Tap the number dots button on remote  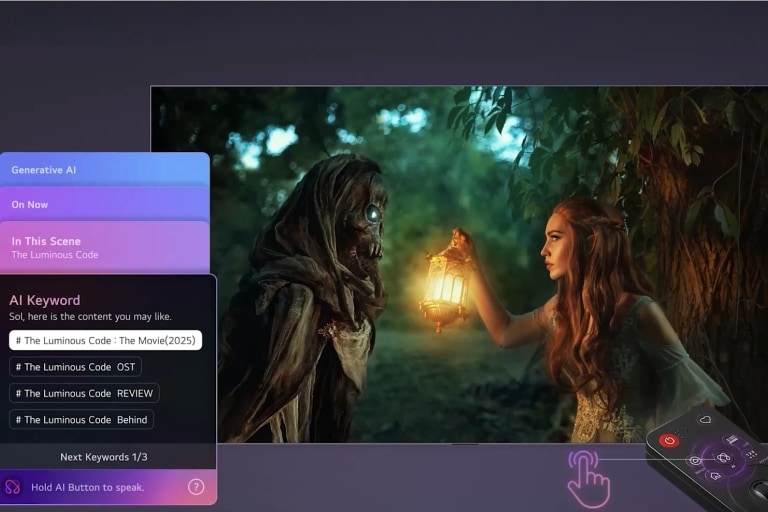click(751, 454)
